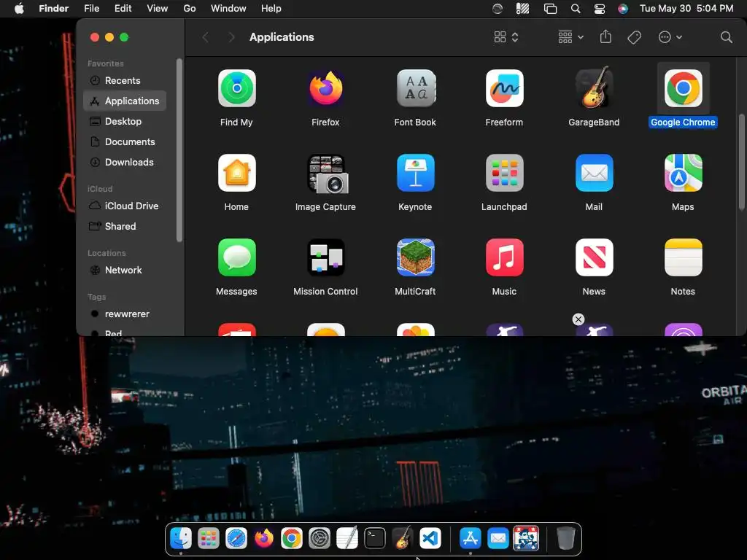Image resolution: width=747 pixels, height=560 pixels.
Task: Select the Keynote app icon
Action: (x=415, y=173)
